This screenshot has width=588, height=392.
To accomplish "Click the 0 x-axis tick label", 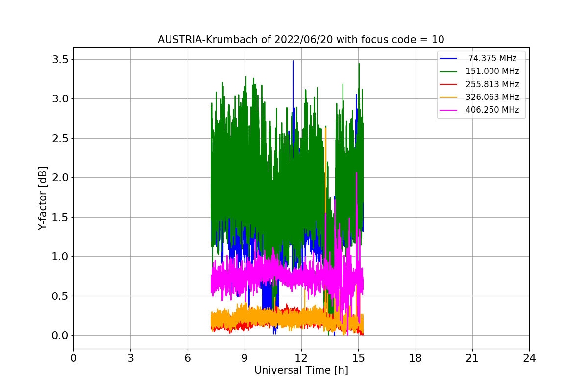I will tap(73, 358).
